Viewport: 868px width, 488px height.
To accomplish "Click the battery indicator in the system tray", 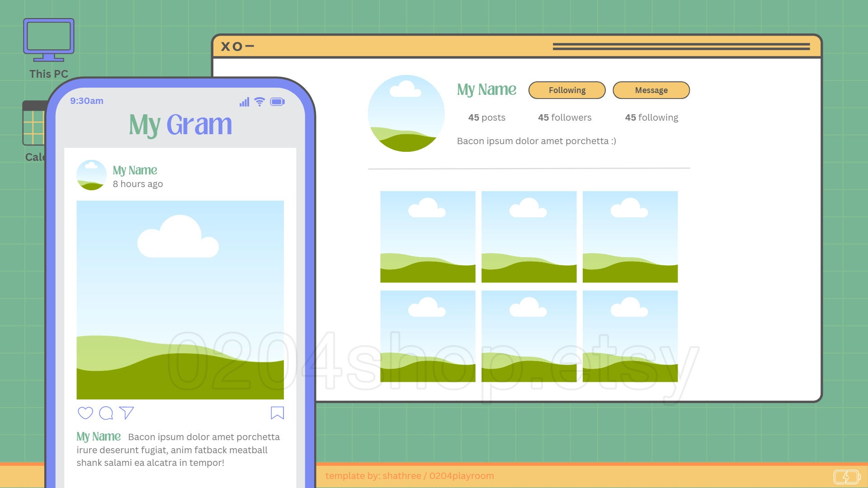I will [x=847, y=475].
